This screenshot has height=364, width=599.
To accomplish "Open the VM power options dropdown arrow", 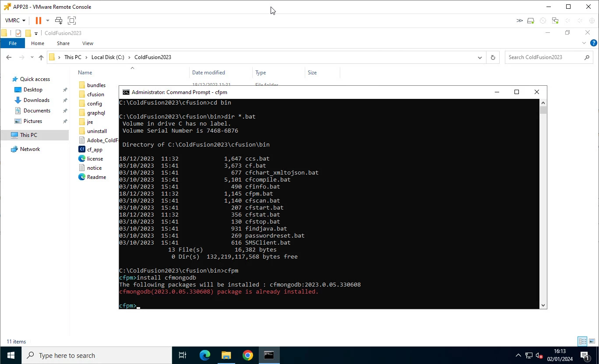I will (48, 21).
